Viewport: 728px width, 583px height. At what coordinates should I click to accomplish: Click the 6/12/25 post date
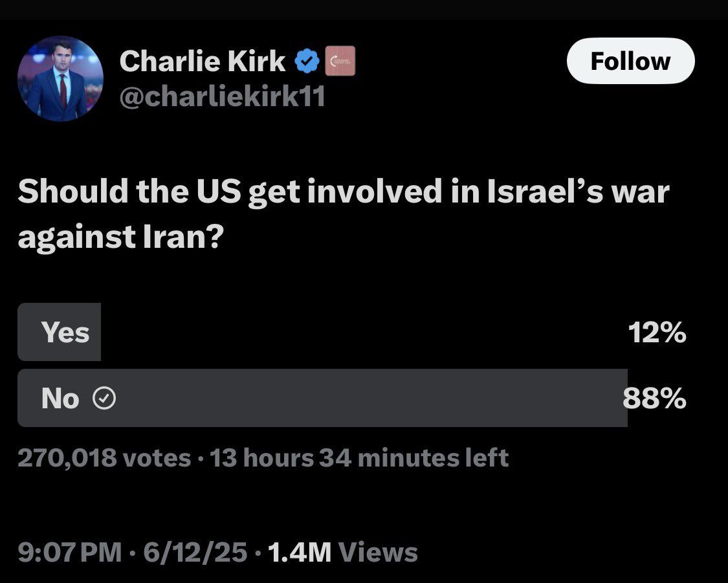[195, 552]
